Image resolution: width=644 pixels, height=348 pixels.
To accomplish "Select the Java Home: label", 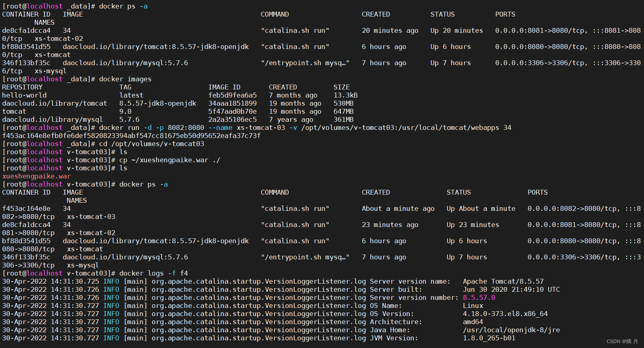I will (x=390, y=330).
